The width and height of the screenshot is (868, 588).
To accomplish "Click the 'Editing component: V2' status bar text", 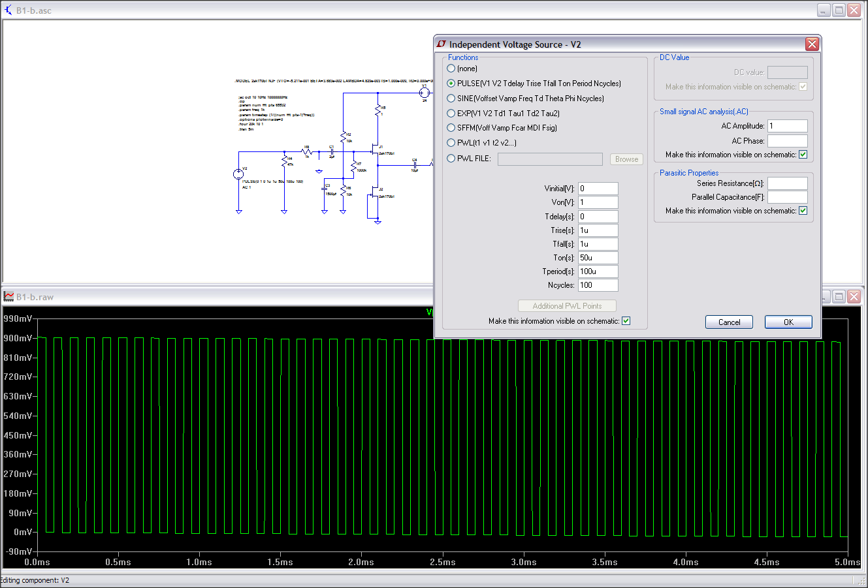I will tap(35, 580).
